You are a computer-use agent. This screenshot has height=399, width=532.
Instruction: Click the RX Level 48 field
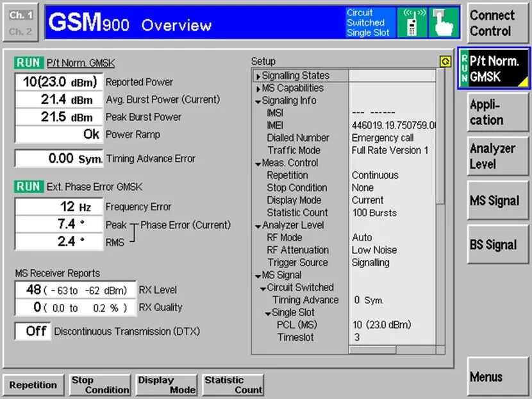(x=76, y=290)
